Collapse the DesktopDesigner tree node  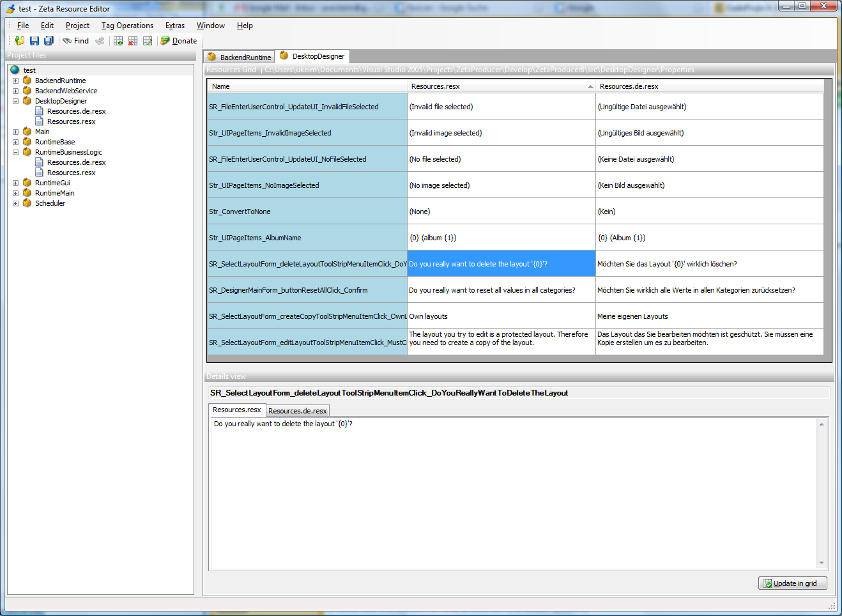15,101
